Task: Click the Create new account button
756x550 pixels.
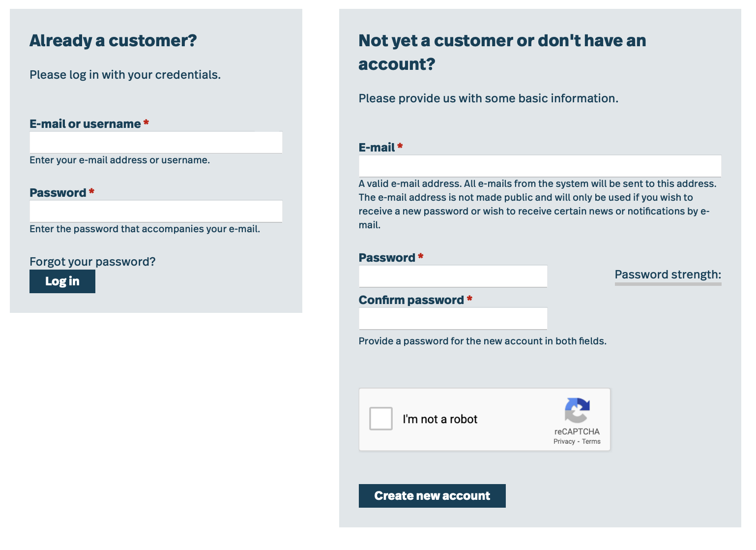Action: coord(432,496)
